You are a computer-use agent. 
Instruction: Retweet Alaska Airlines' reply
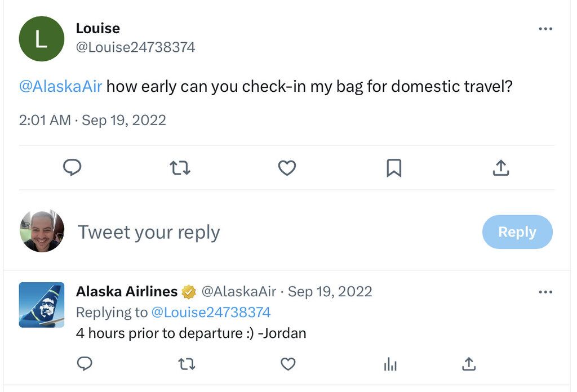tap(187, 364)
